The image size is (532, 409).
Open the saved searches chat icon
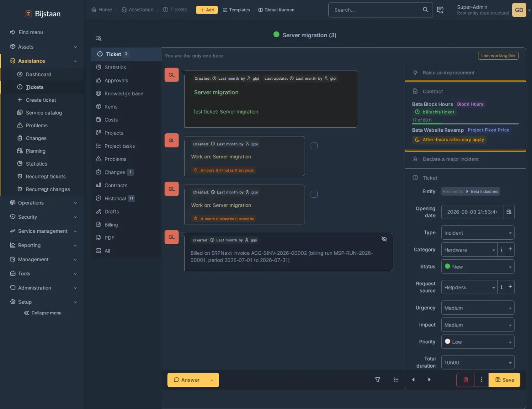coord(440,10)
